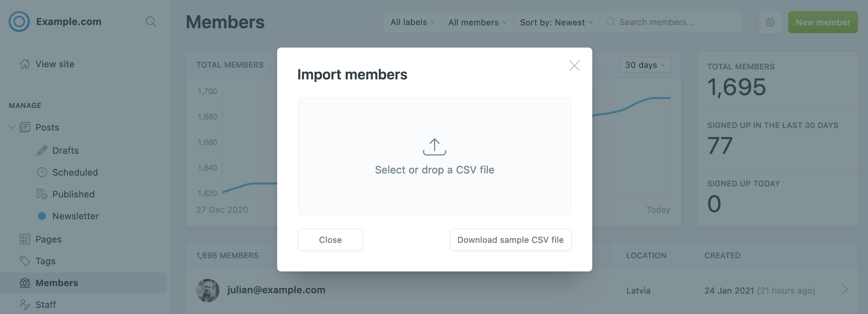Open the Drafts section via pencil icon
The image size is (868, 314).
(43, 150)
